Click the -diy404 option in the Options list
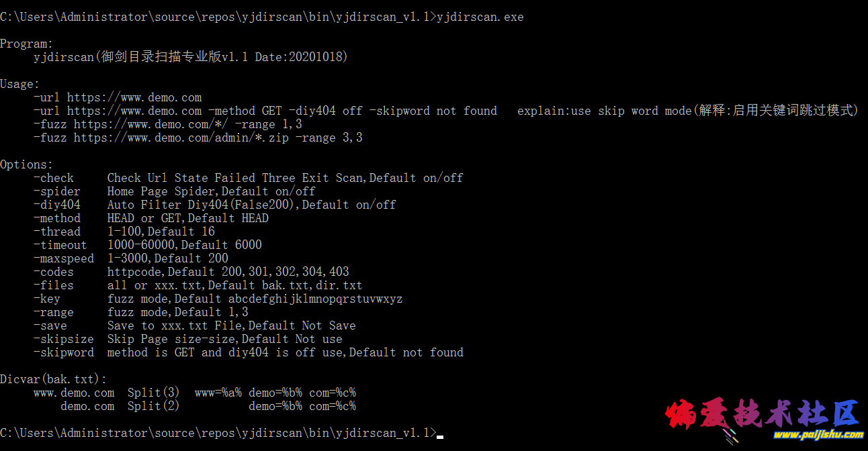Screen dimensions: 868x451 click(x=56, y=205)
